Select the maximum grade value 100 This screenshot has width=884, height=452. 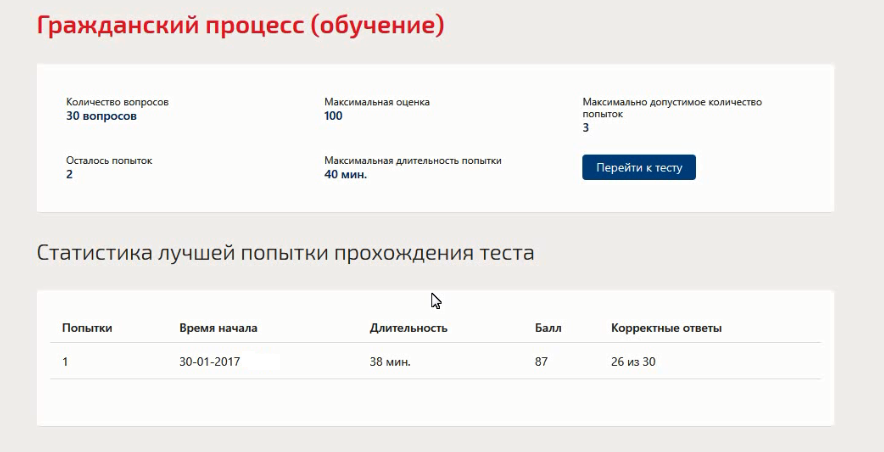333,116
